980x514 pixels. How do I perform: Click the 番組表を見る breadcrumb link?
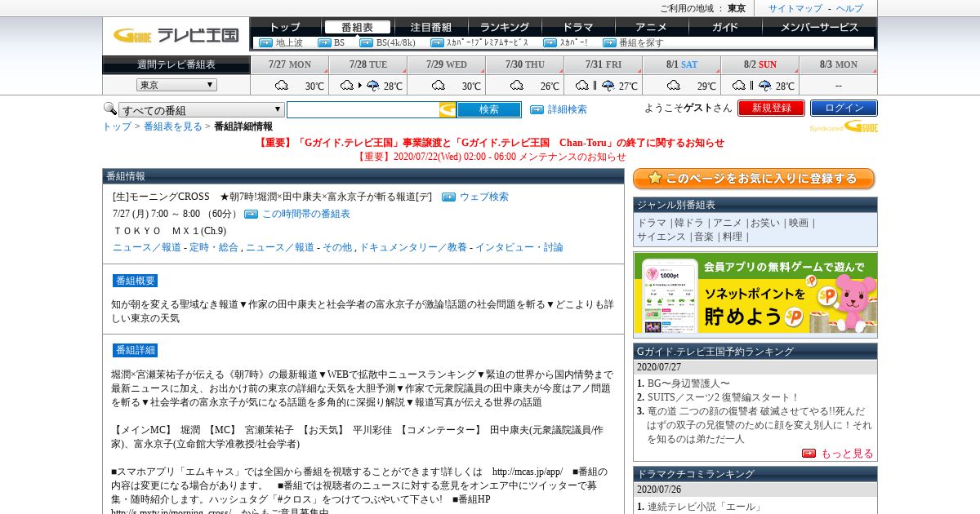tap(173, 126)
